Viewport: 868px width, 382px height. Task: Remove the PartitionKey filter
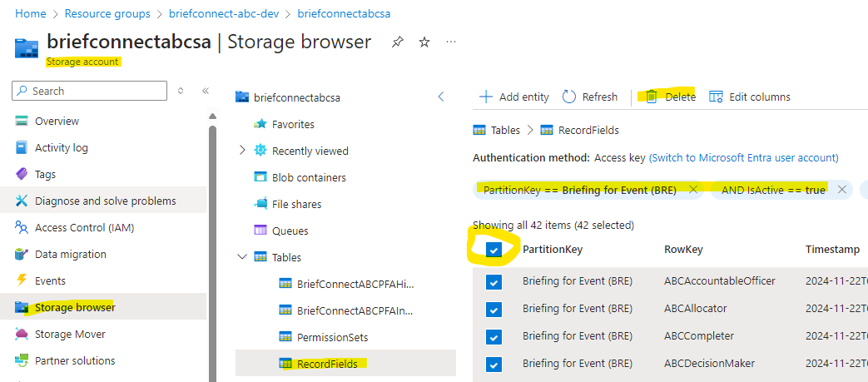[692, 190]
